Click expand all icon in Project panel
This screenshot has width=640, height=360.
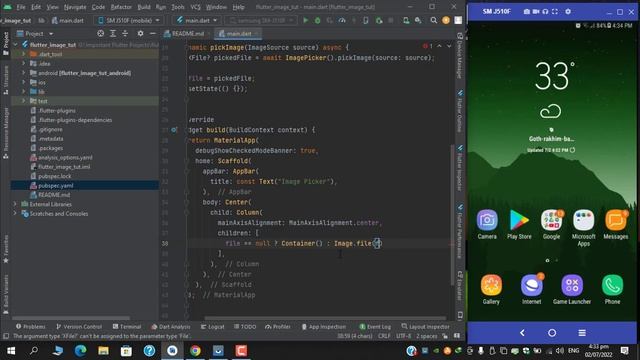(113, 33)
